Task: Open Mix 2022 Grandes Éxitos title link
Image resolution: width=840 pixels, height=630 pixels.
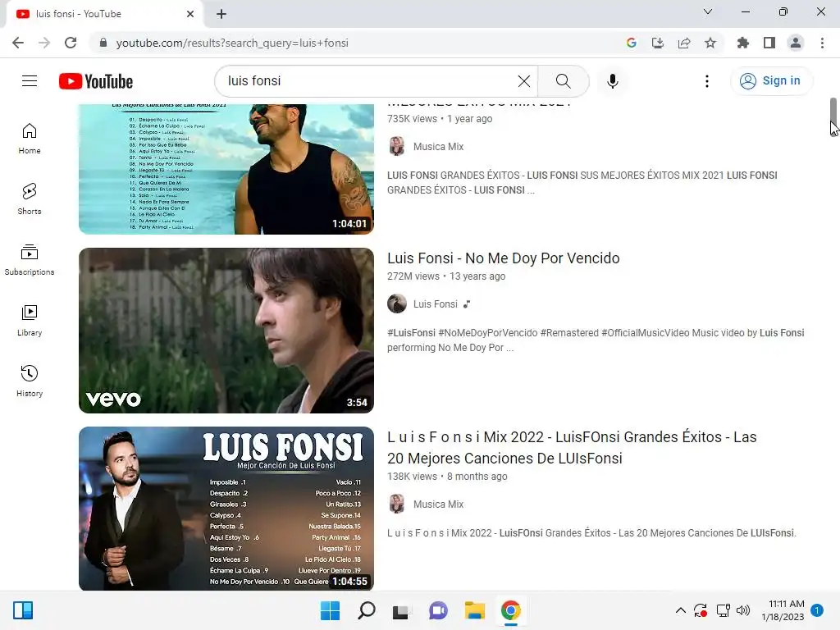Action: [572, 448]
